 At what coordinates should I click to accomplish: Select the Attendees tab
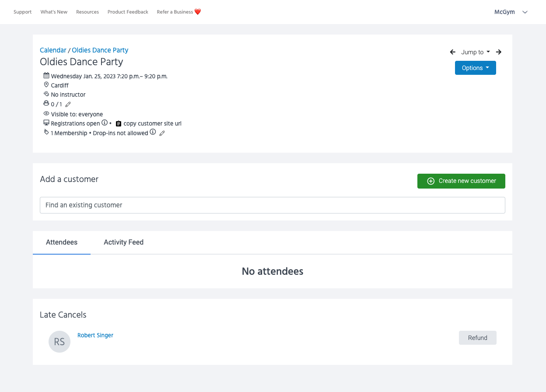click(62, 242)
